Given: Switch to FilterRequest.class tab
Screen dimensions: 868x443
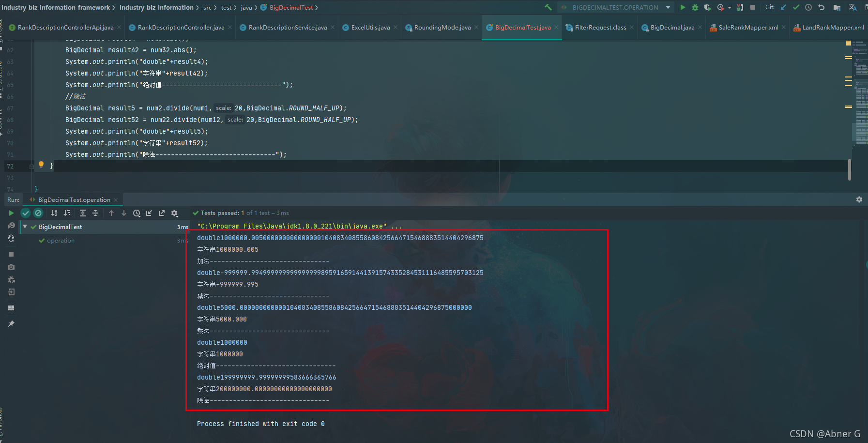Looking at the screenshot, I should coord(600,28).
